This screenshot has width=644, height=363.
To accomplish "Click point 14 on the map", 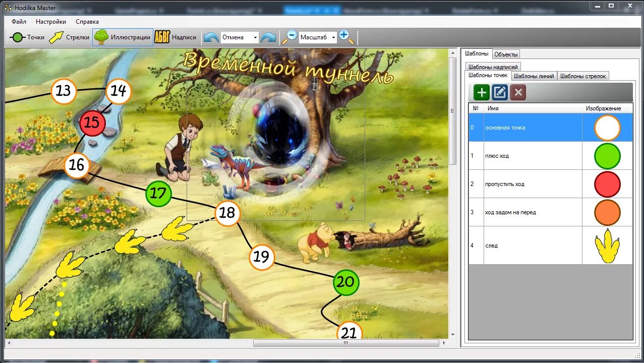I will (118, 91).
